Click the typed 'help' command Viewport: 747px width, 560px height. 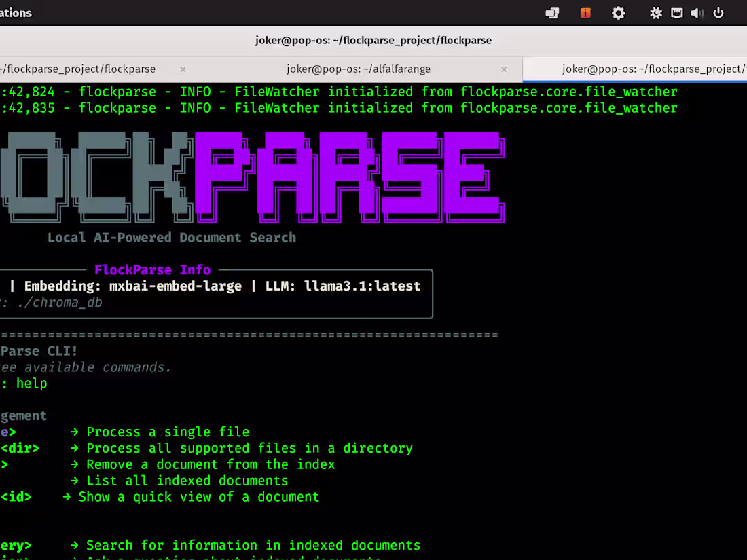(31, 384)
